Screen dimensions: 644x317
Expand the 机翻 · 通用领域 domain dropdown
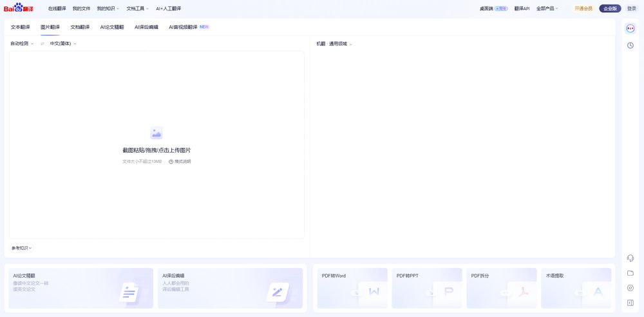coord(334,44)
